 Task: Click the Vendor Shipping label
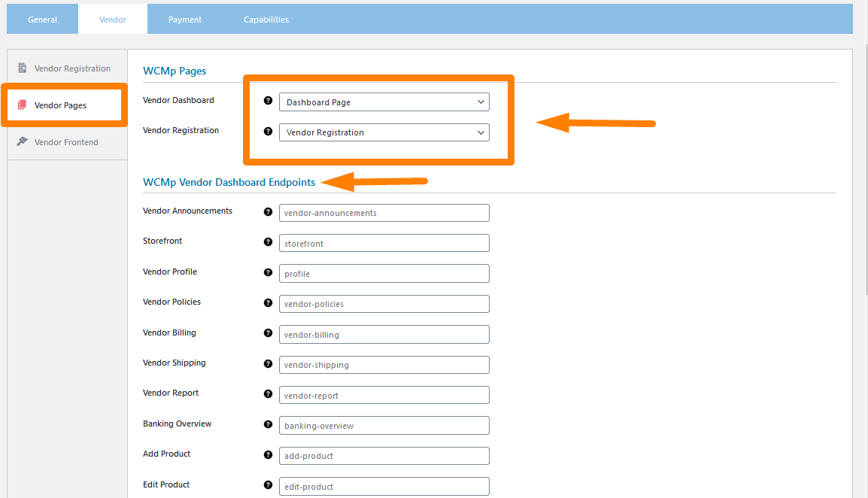[x=175, y=363]
